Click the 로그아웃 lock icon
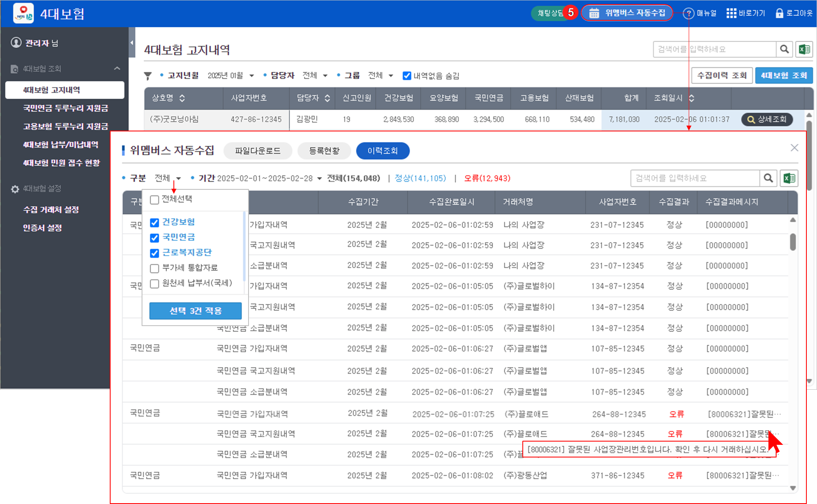This screenshot has height=504, width=817. pos(779,13)
